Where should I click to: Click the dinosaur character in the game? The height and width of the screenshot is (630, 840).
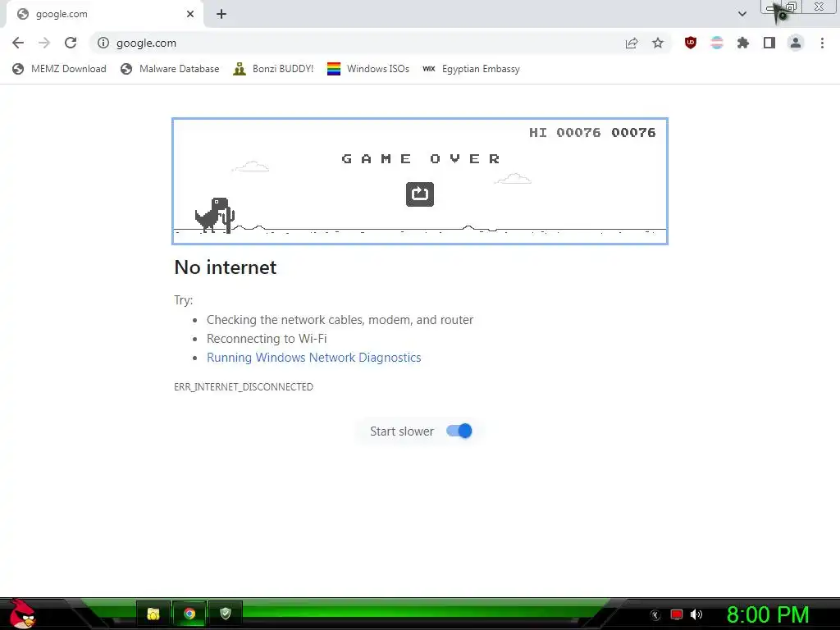pyautogui.click(x=212, y=215)
